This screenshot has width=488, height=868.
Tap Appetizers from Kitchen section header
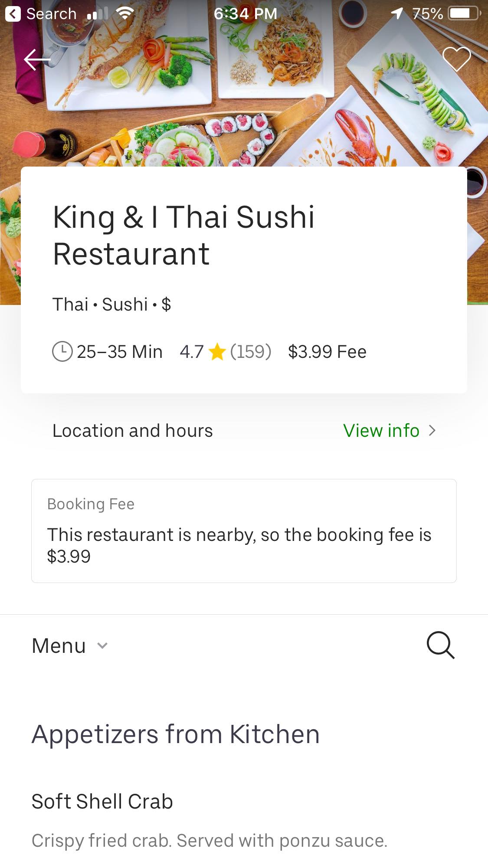coord(176,734)
